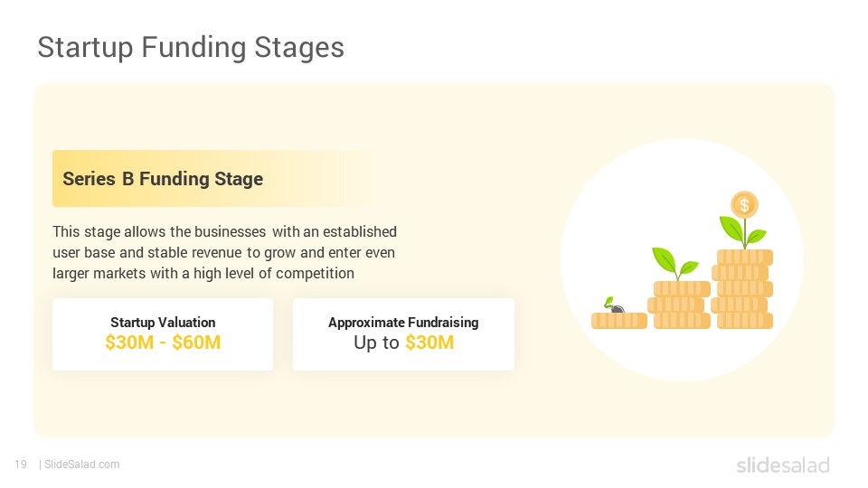
Task: Click the green leaves under dollar coin
Action: [x=743, y=232]
